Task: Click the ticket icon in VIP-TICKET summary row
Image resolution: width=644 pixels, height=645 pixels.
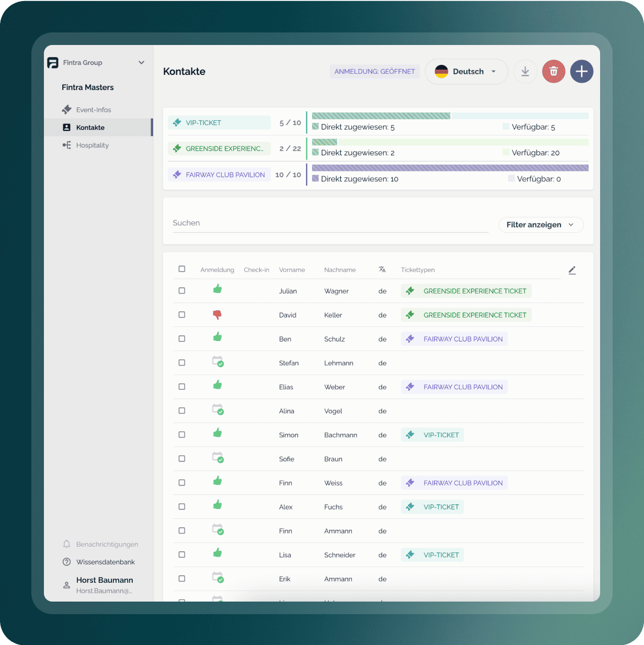Action: [x=177, y=122]
